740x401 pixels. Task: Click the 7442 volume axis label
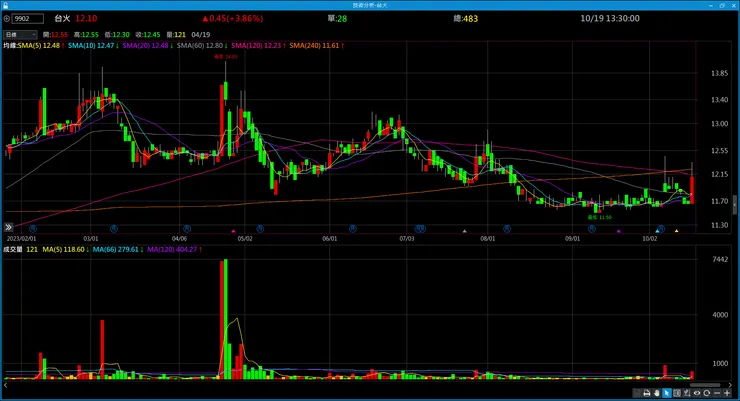point(720,259)
